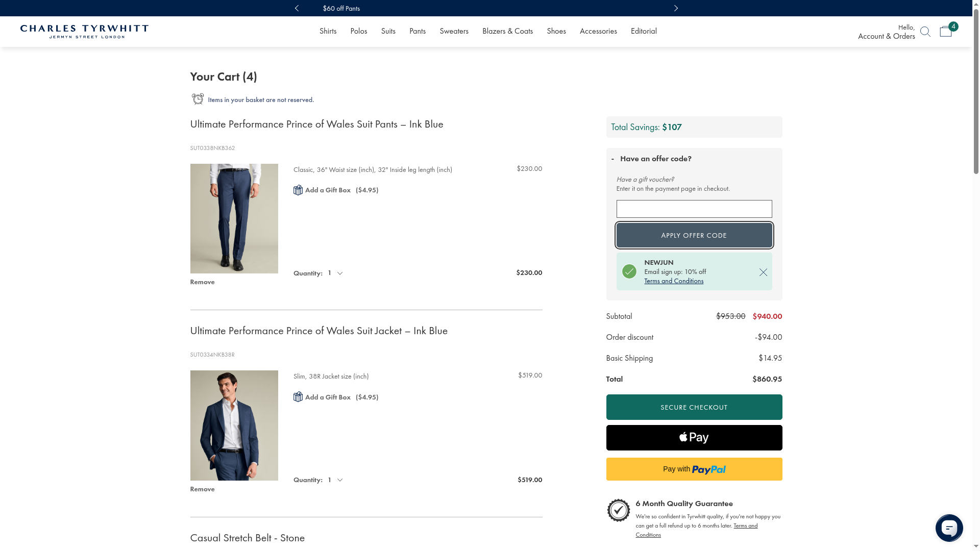
Task: Click the Charles Tyrwhitt logo
Action: point(84,32)
